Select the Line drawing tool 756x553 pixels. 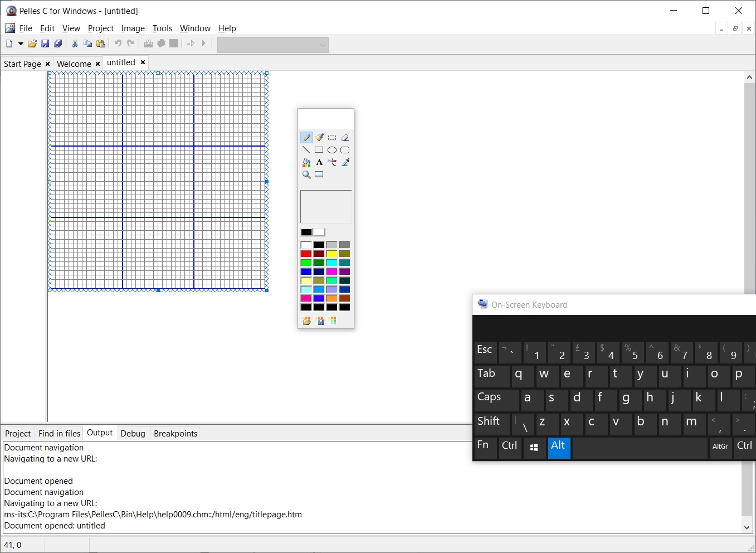(x=306, y=150)
